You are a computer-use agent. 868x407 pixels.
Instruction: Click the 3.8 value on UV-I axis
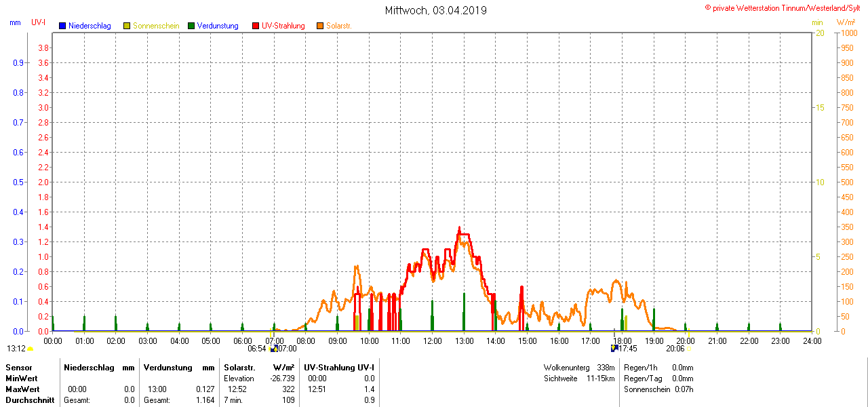pyautogui.click(x=43, y=48)
